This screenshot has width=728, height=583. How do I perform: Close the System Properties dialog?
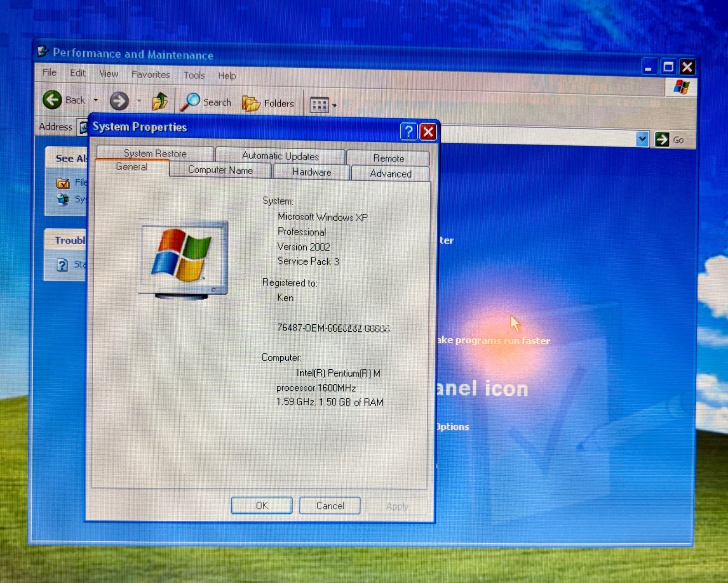coord(428,132)
